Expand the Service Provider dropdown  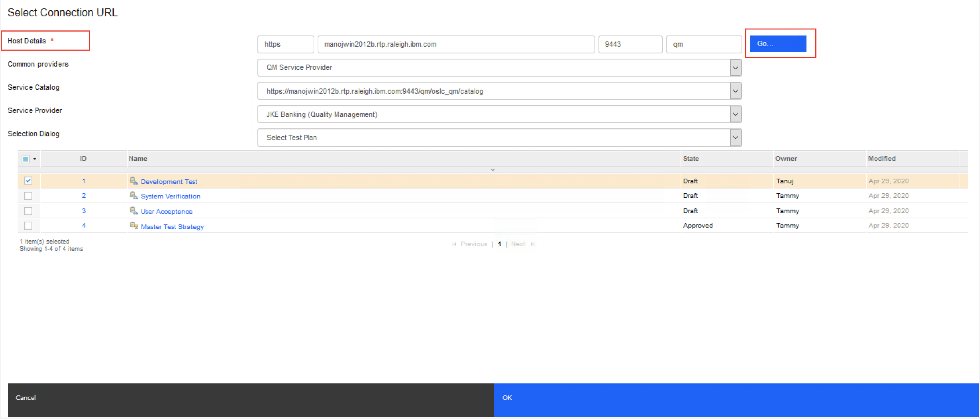coord(735,114)
